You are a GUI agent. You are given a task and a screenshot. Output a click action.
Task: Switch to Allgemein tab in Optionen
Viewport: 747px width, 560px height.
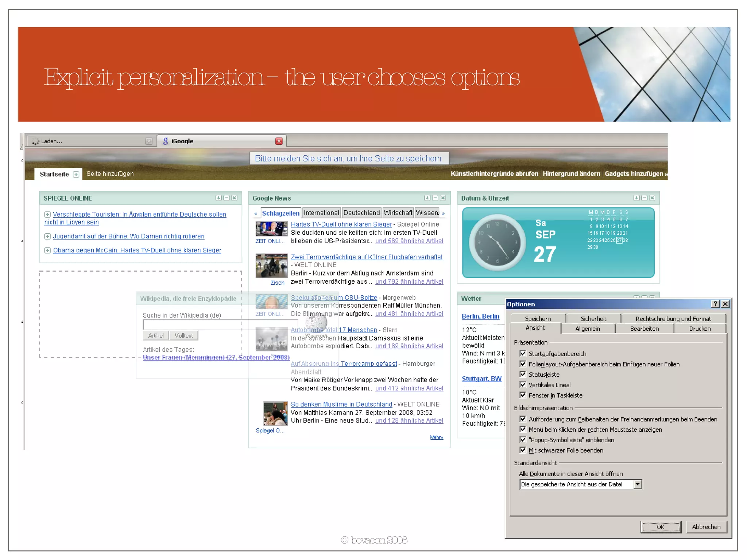pyautogui.click(x=588, y=328)
